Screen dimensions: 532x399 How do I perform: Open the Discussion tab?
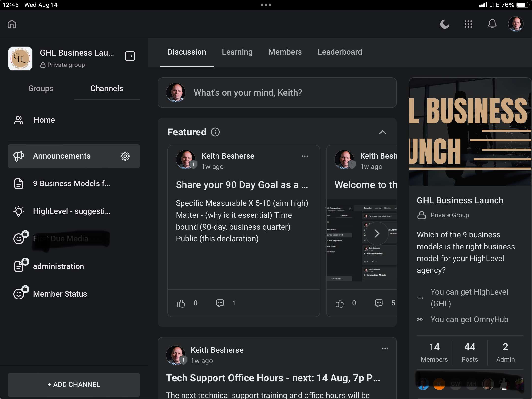click(187, 52)
